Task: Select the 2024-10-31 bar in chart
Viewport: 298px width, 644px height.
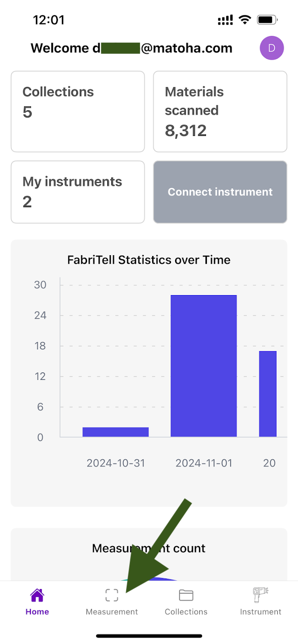Action: [x=115, y=432]
